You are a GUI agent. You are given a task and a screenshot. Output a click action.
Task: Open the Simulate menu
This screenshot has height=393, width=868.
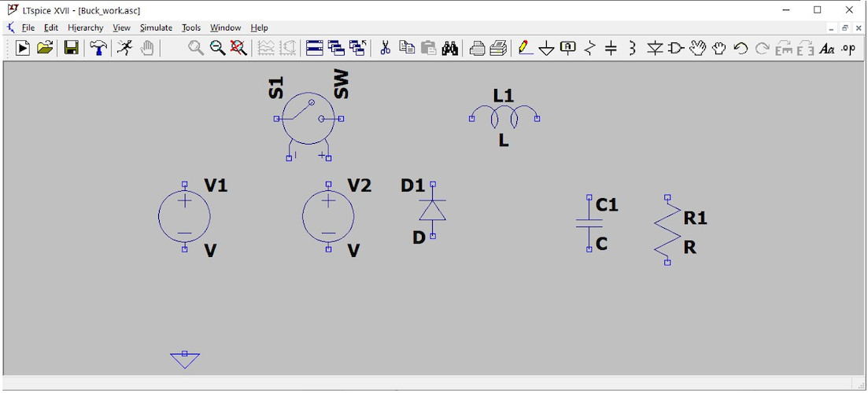click(x=156, y=28)
